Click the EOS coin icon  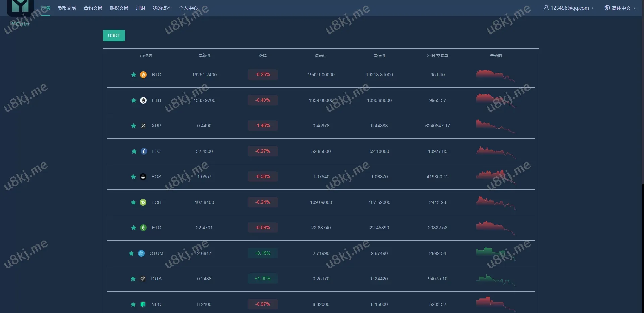(143, 177)
